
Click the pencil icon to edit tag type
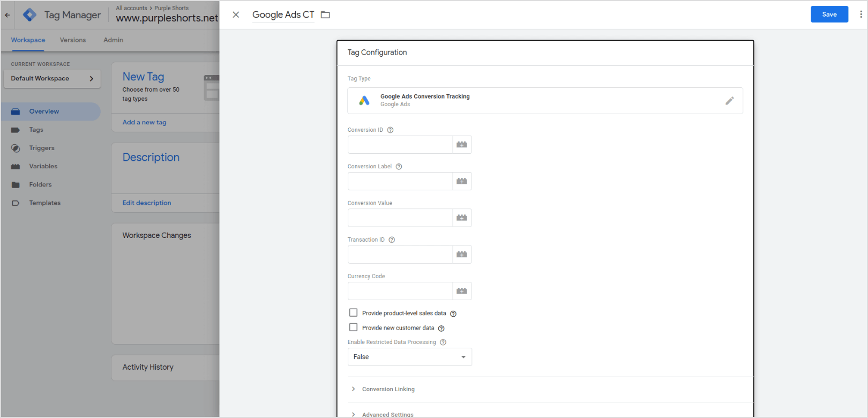click(729, 101)
